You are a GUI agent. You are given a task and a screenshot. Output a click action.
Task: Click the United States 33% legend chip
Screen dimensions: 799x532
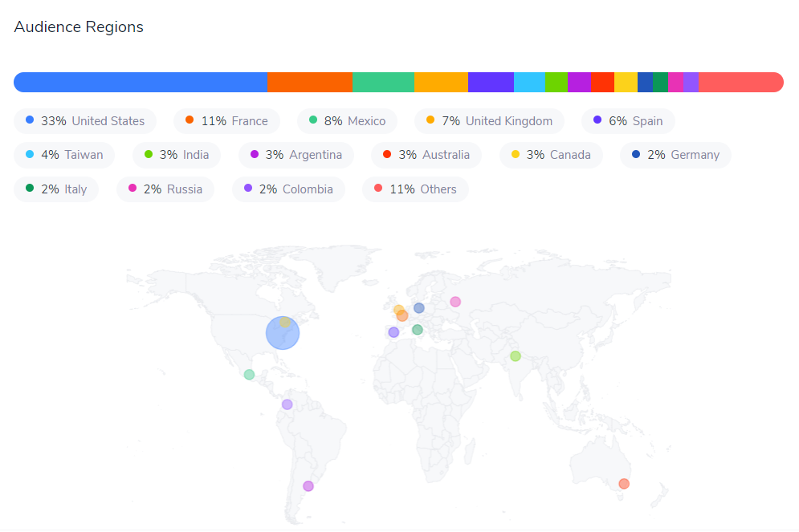coord(85,121)
